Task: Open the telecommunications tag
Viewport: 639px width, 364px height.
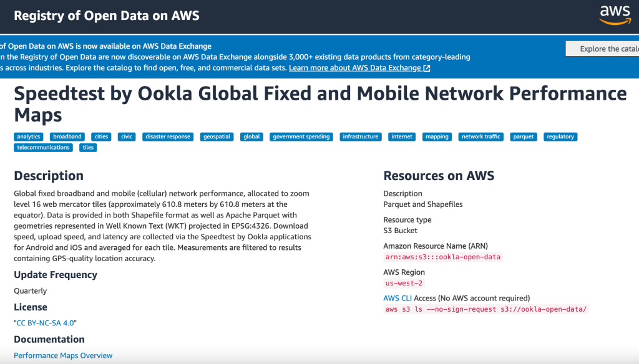Action: pos(44,148)
